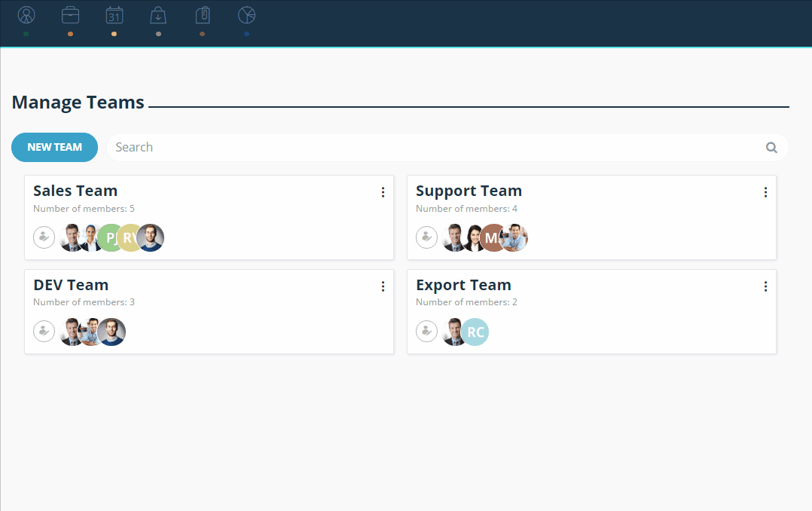Click edit members icon in Sales Team
812x511 pixels.
pyautogui.click(x=44, y=238)
